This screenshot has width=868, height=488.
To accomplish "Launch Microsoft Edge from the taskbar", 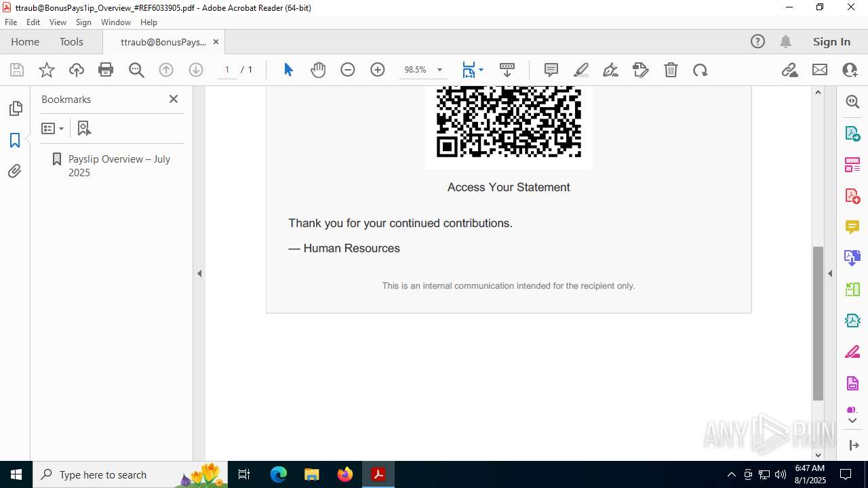I will [279, 474].
